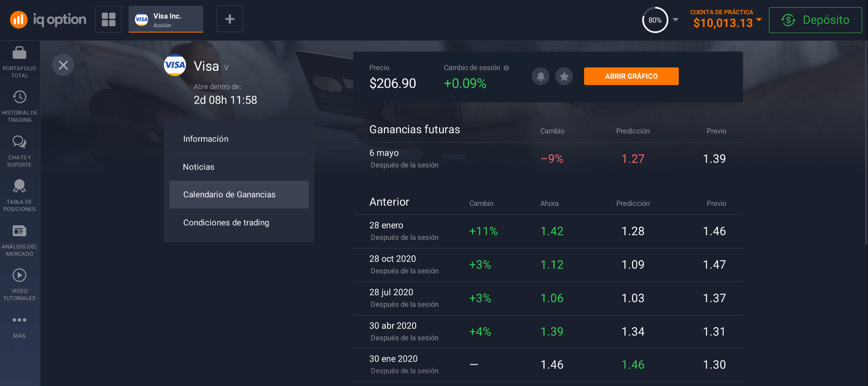The image size is (868, 386).
Task: Click the +11% change value
Action: [483, 231]
